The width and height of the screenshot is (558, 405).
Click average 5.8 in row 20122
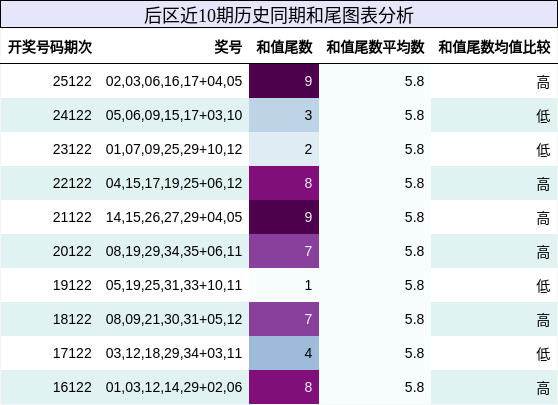(414, 251)
